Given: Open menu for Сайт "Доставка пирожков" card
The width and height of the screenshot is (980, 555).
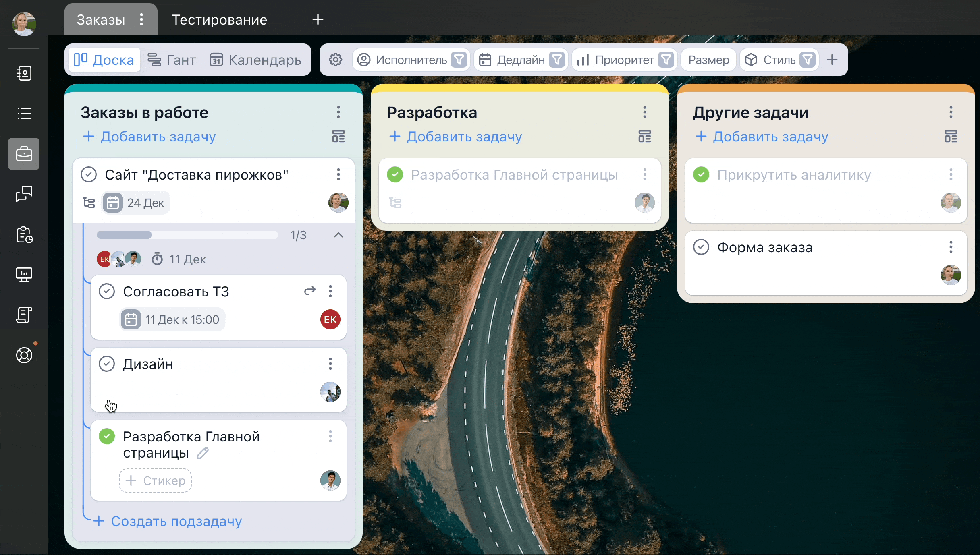Looking at the screenshot, I should 338,174.
